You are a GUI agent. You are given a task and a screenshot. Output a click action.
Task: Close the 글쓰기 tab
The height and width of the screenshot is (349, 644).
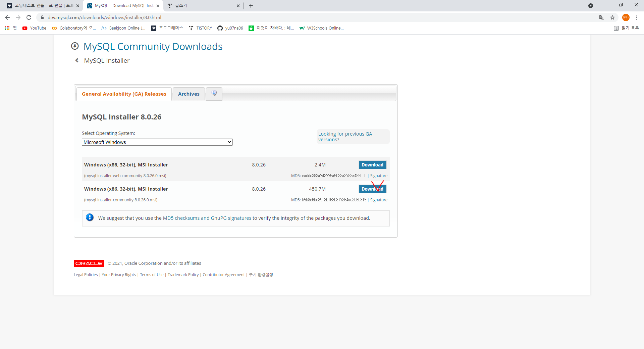click(x=238, y=6)
